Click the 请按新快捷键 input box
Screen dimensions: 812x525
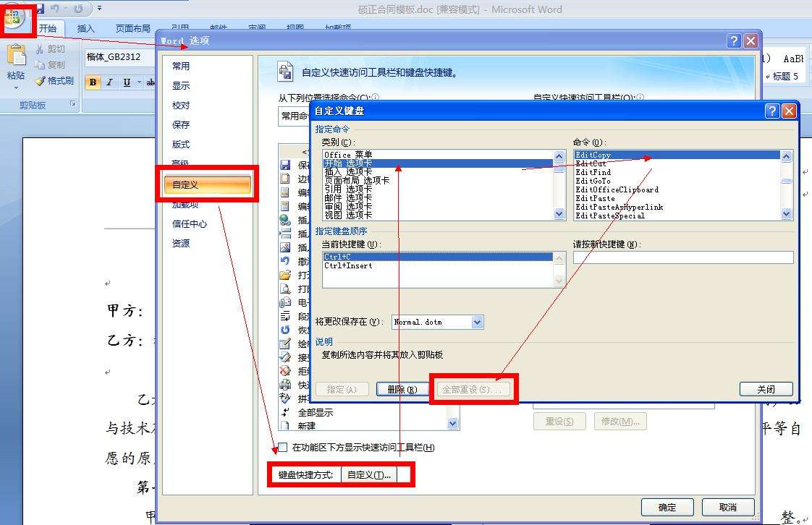(x=683, y=257)
